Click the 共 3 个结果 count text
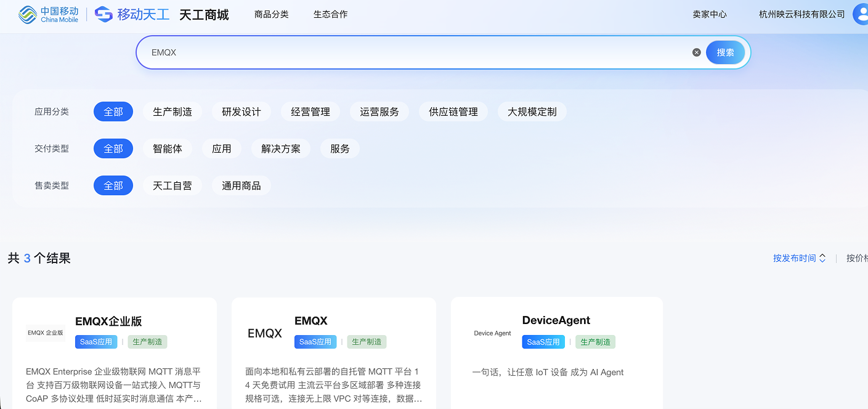 click(39, 258)
